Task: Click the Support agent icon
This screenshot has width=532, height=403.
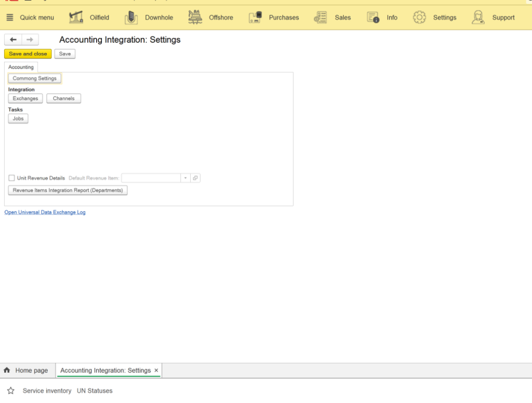Action: click(478, 17)
